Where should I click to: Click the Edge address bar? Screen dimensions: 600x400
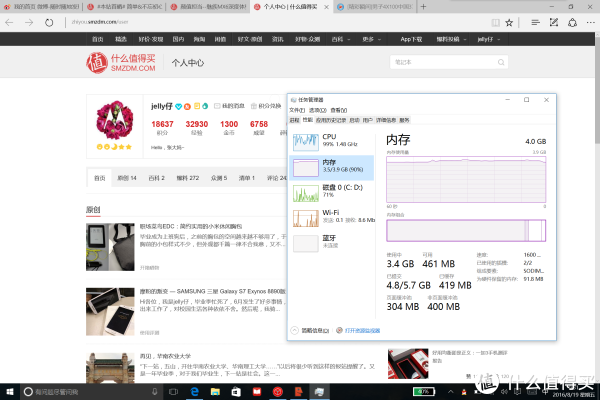coord(276,22)
